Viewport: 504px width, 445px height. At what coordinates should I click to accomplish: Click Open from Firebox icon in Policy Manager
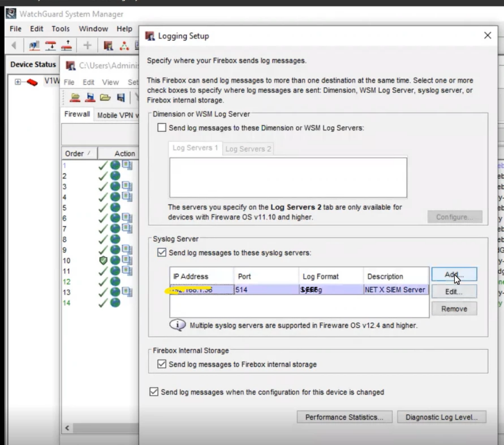point(75,97)
